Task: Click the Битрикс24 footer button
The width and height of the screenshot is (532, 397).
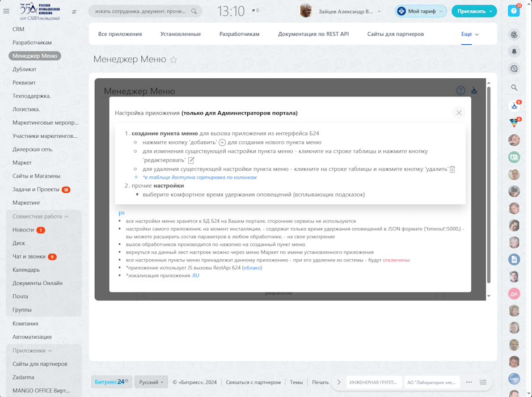Action: pyautogui.click(x=111, y=382)
